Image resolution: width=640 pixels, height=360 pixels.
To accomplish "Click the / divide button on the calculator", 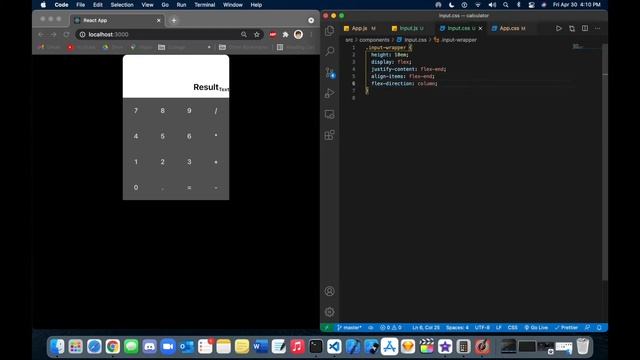I will pyautogui.click(x=216, y=111).
